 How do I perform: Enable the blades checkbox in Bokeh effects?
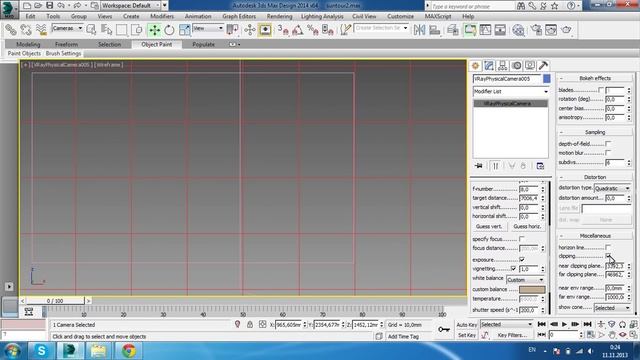[x=601, y=90]
